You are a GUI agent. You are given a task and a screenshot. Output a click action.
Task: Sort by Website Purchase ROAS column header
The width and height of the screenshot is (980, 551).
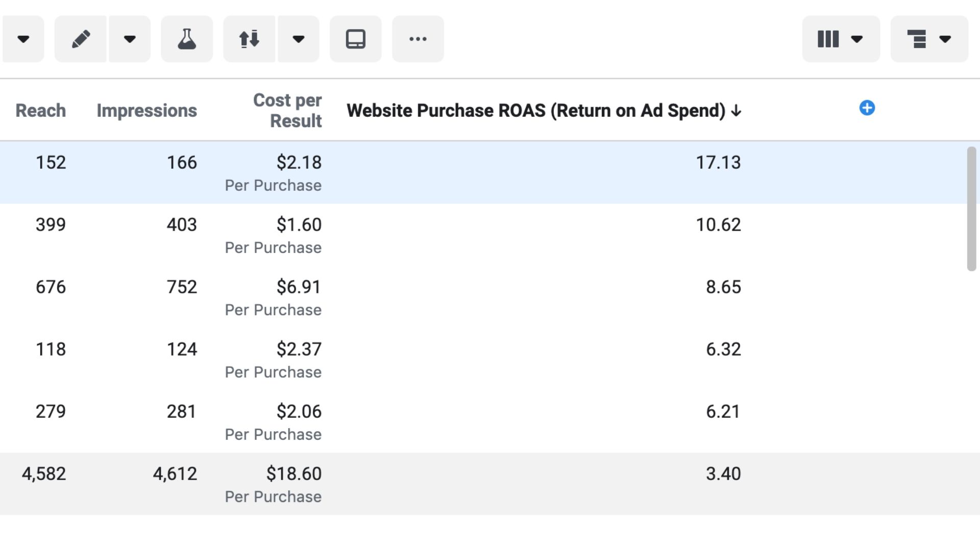pos(543,110)
